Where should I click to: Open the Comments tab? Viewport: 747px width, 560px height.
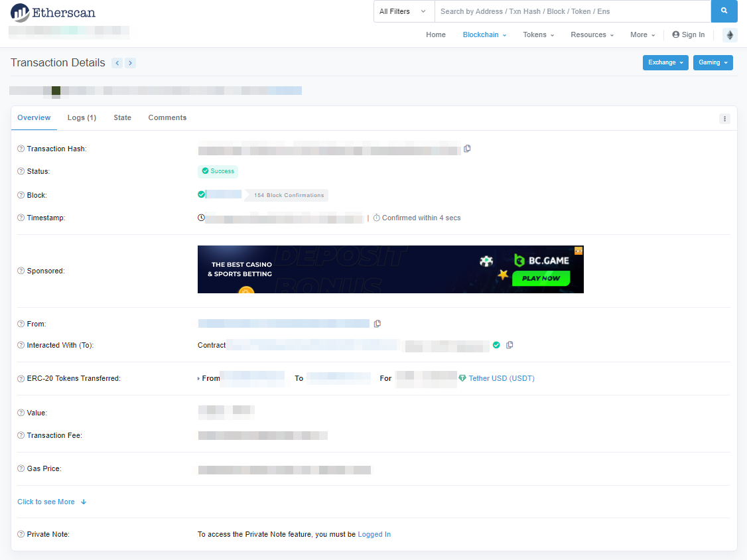pos(167,118)
